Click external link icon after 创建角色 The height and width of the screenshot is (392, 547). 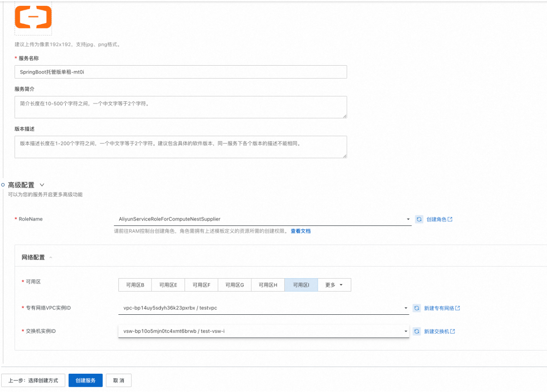tap(450, 219)
